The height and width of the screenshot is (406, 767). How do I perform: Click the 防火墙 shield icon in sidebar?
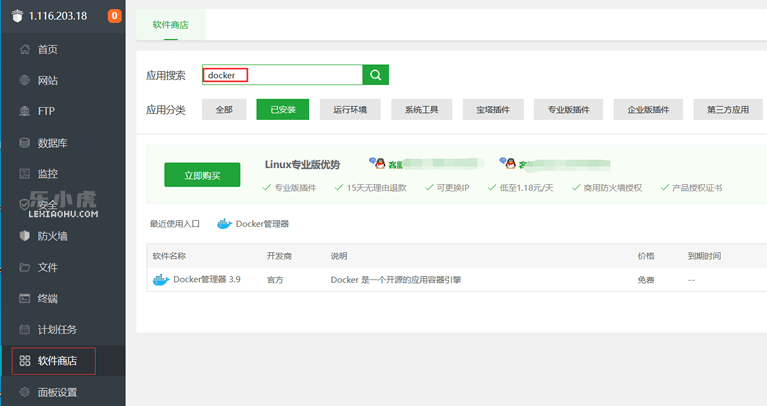[x=24, y=236]
